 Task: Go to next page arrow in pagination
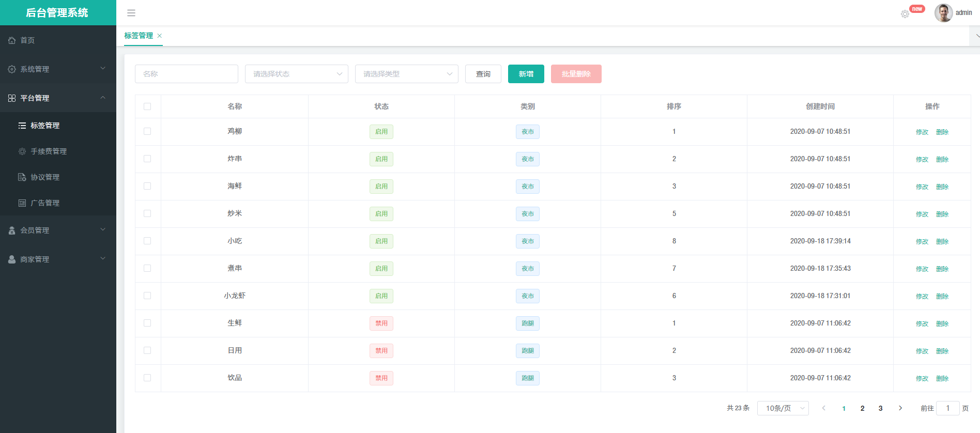(x=900, y=408)
